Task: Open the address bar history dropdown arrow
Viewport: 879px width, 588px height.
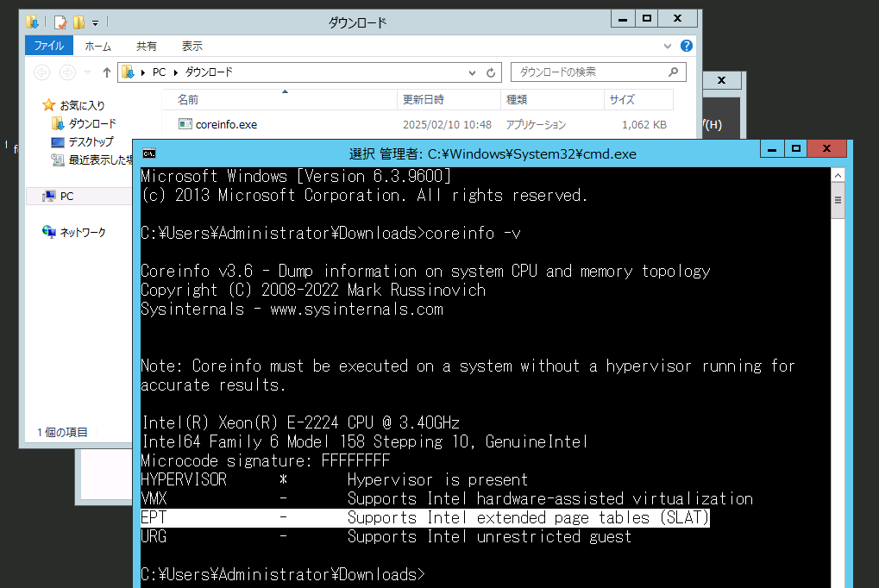Action: (471, 72)
